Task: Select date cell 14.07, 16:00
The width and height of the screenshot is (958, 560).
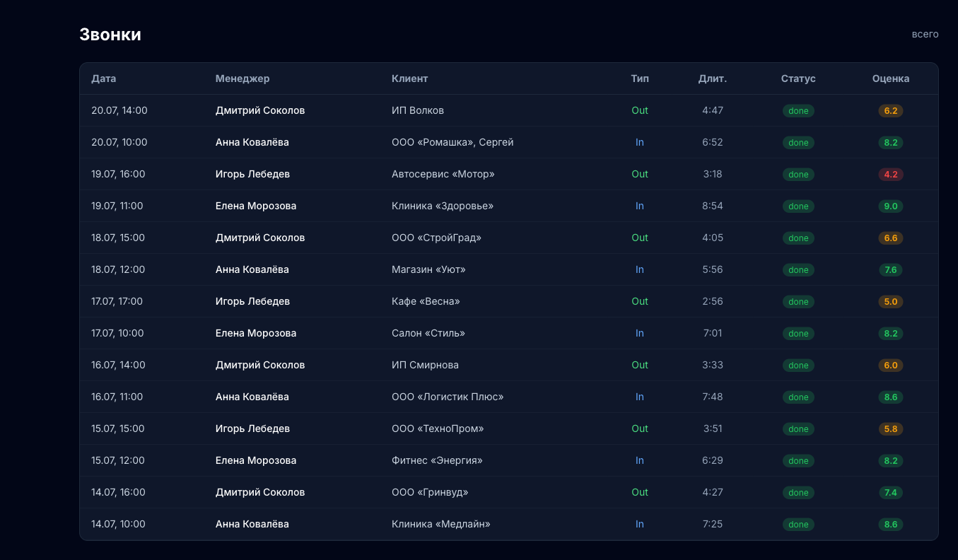Action: point(118,492)
